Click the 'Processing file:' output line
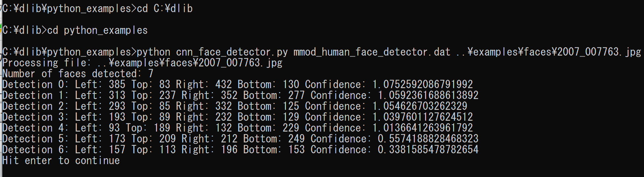 tap(142, 63)
